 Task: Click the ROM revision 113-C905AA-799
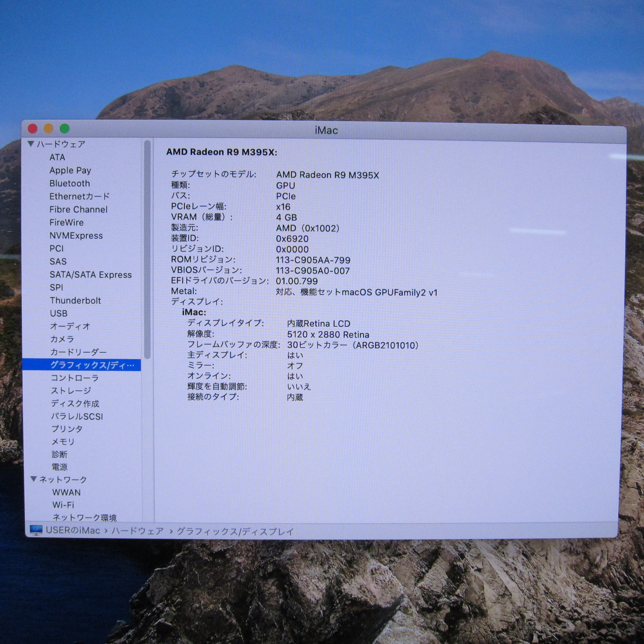(x=313, y=260)
